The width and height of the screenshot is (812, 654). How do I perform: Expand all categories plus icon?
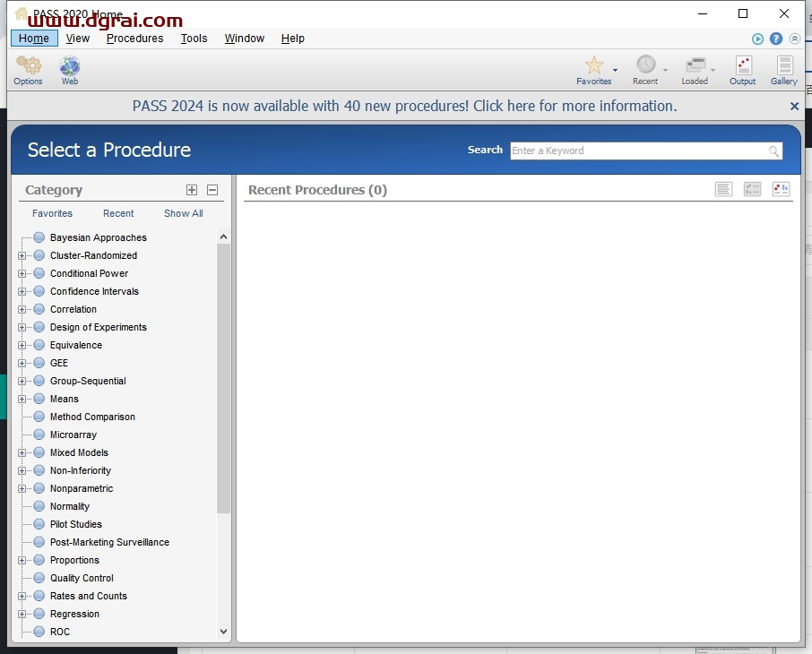click(x=192, y=190)
